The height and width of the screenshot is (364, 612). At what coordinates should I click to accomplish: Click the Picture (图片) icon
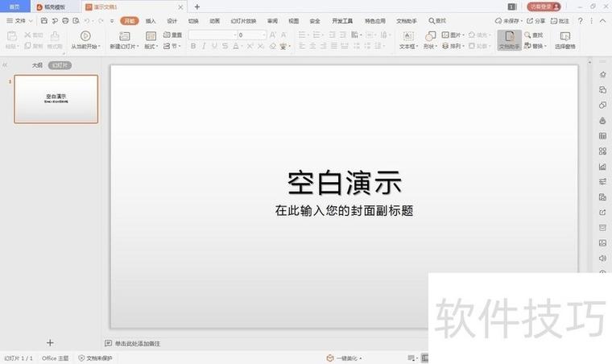coord(445,35)
